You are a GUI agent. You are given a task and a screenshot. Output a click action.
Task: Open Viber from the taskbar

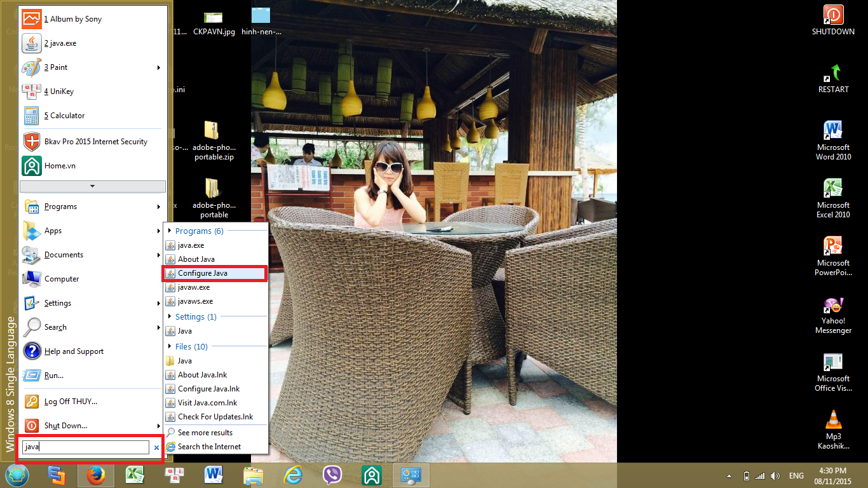pyautogui.click(x=332, y=475)
